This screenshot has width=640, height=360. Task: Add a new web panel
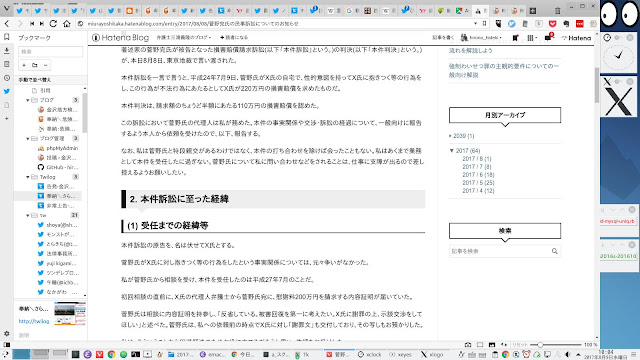pyautogui.click(x=7, y=118)
